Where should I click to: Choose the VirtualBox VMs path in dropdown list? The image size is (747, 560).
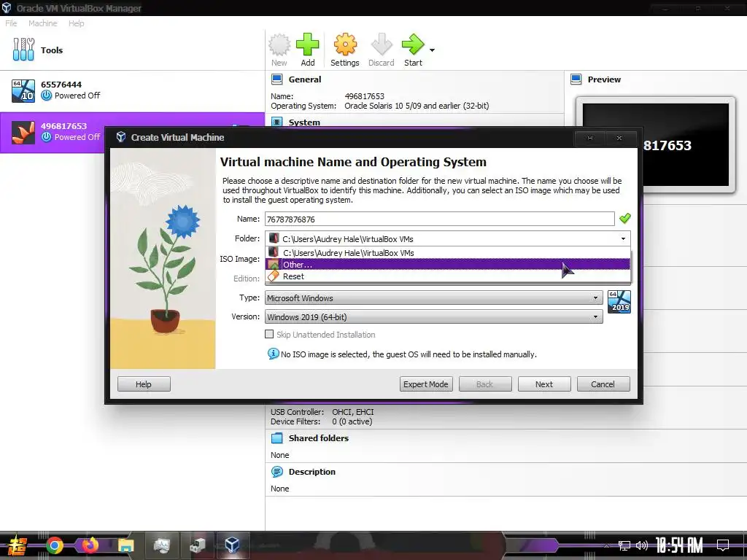tap(448, 253)
